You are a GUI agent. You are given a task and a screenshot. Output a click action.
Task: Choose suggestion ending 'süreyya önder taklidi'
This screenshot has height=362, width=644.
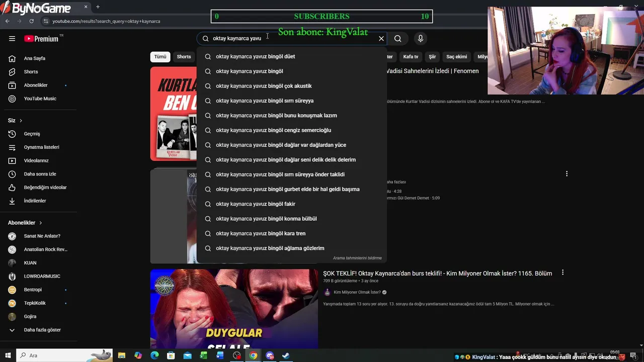(292, 174)
